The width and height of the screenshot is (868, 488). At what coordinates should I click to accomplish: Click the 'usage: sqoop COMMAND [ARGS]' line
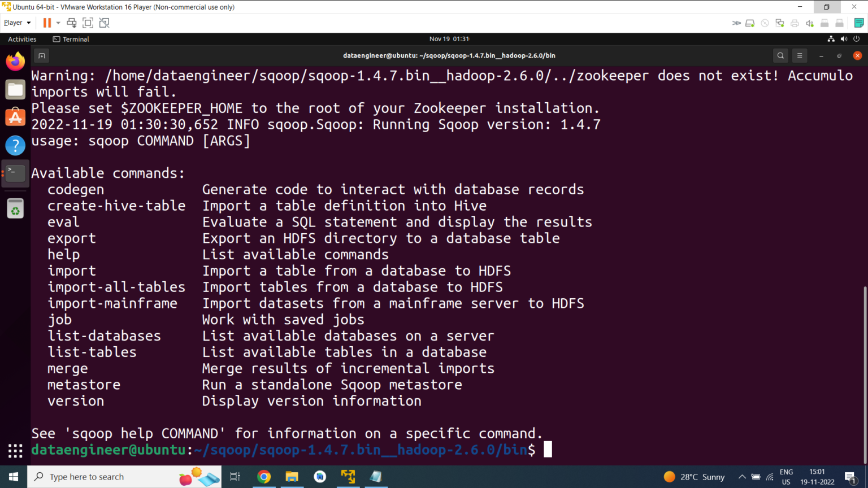141,141
